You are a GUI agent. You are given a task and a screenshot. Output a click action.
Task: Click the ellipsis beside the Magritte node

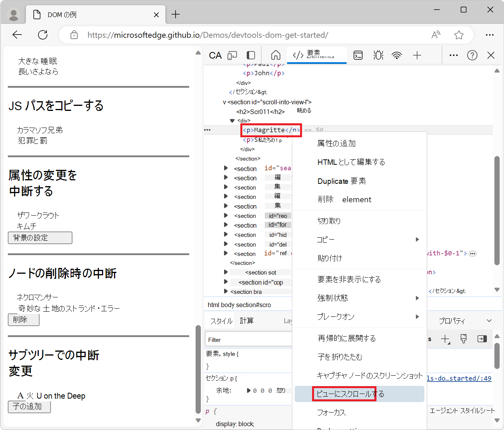click(207, 130)
